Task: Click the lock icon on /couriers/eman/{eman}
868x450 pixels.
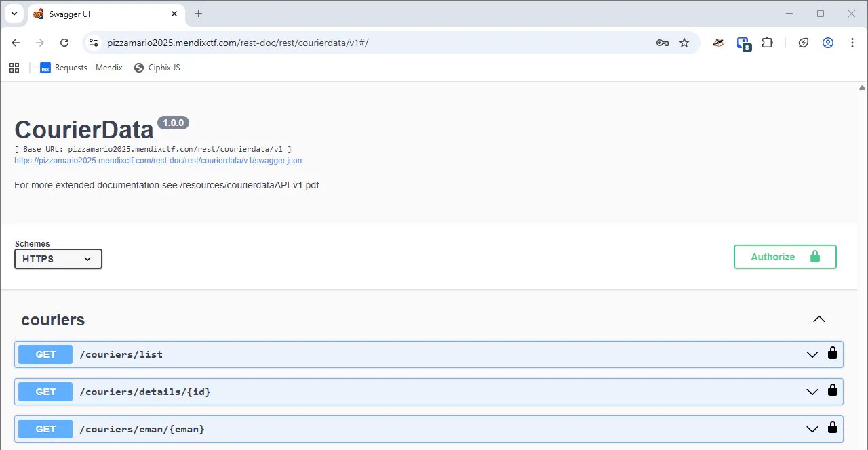Action: [832, 428]
